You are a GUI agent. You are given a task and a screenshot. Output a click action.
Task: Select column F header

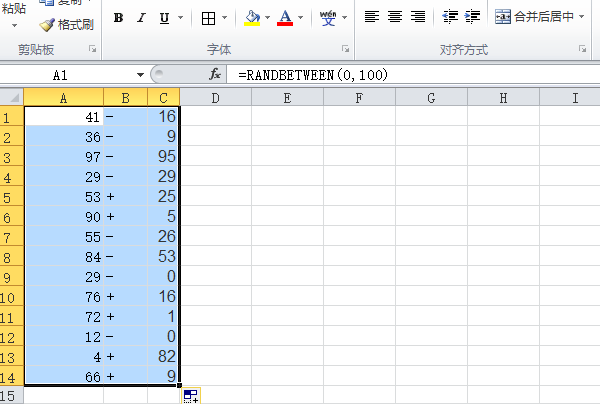(359, 98)
